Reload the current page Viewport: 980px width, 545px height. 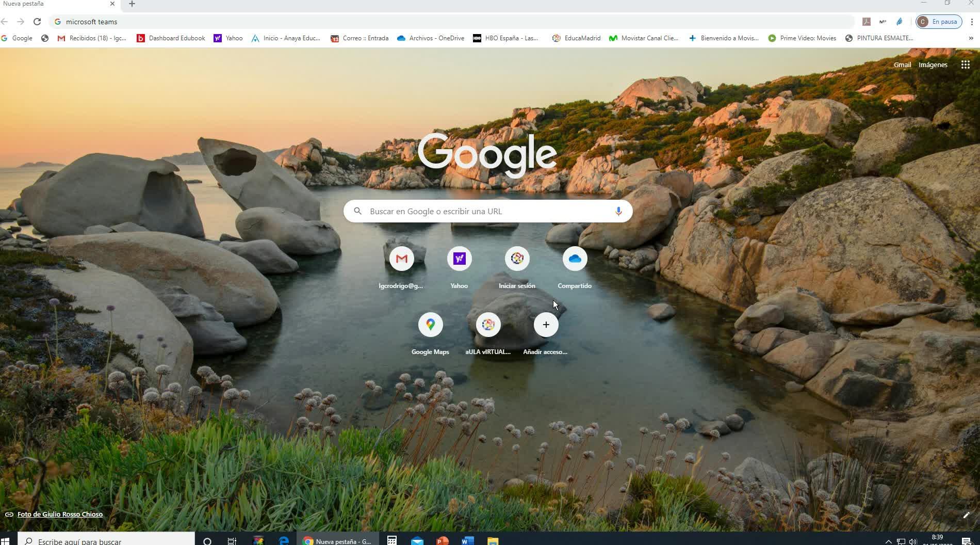pyautogui.click(x=37, y=22)
